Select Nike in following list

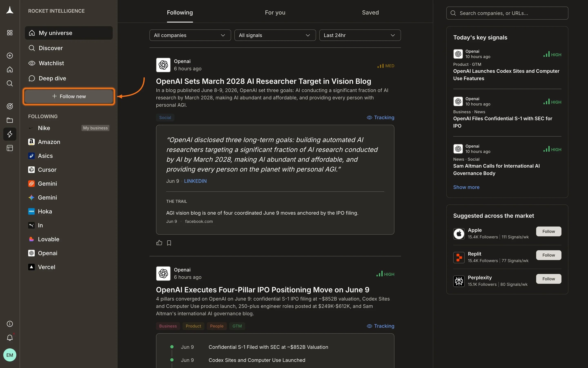[69, 128]
